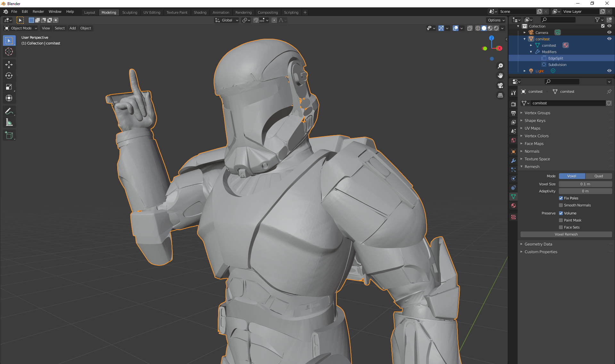Switch remesh mode to Quad

598,176
